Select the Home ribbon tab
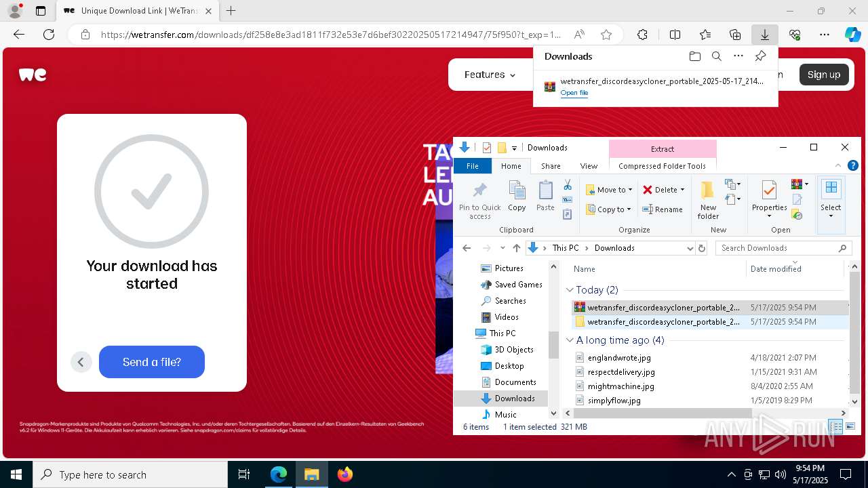The height and width of the screenshot is (488, 868). (x=511, y=165)
